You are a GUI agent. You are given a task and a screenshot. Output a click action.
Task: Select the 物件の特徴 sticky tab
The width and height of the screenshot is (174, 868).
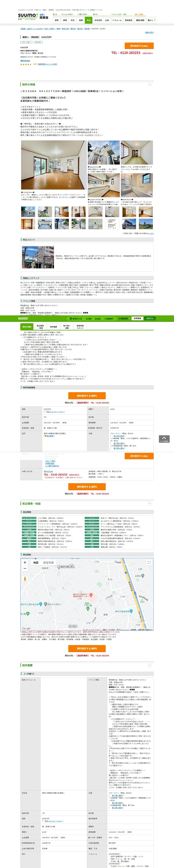(27, 327)
